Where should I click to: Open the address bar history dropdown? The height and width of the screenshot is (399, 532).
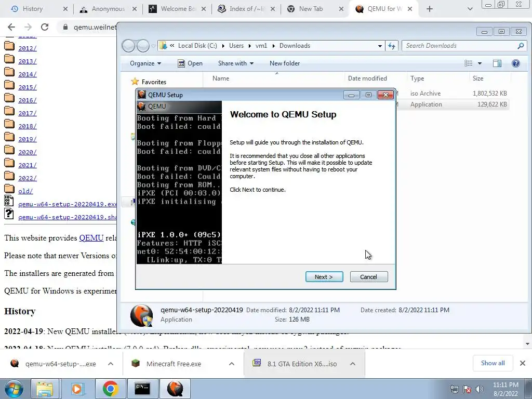(x=380, y=46)
